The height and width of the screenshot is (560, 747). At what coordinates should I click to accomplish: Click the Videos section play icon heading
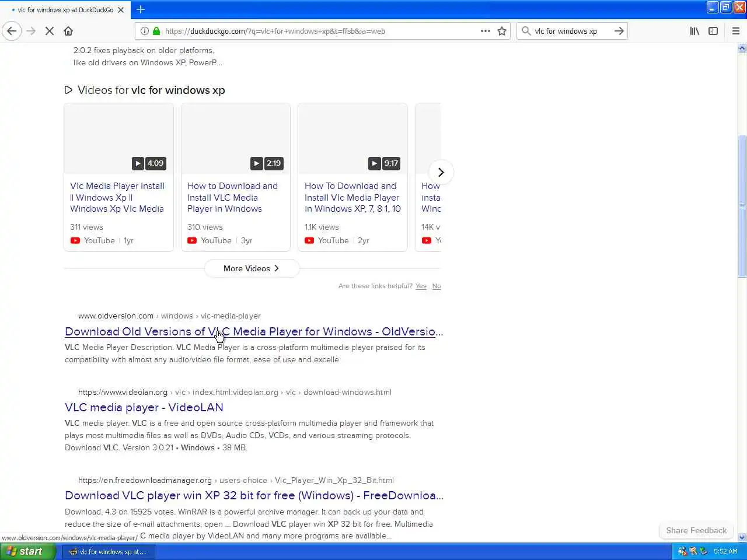click(x=68, y=90)
